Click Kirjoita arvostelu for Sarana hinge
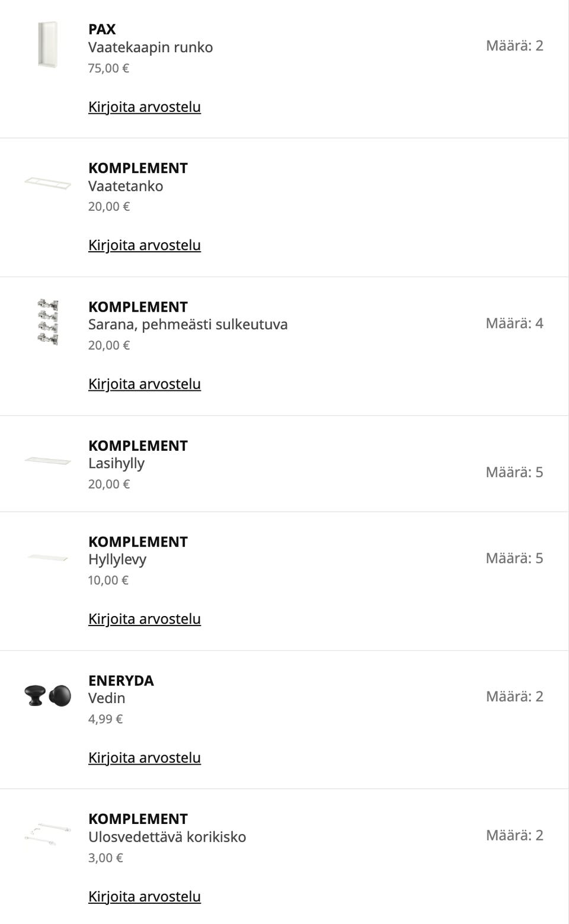 [x=145, y=384]
